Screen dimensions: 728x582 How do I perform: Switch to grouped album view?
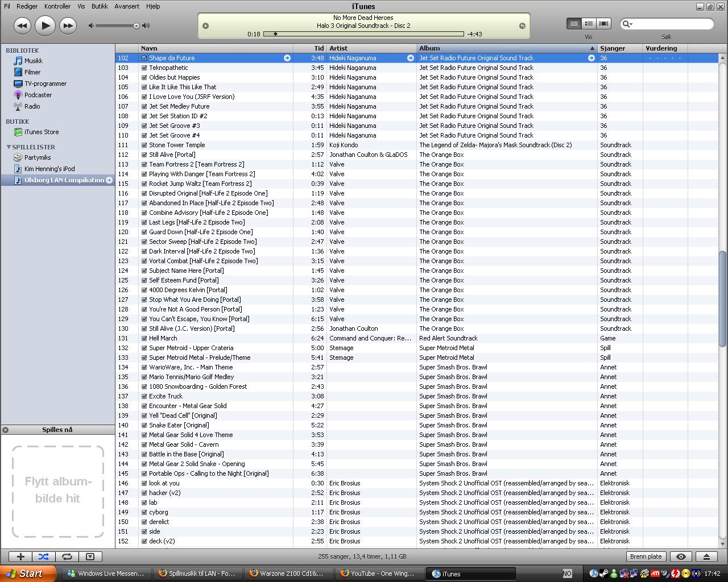coord(589,24)
